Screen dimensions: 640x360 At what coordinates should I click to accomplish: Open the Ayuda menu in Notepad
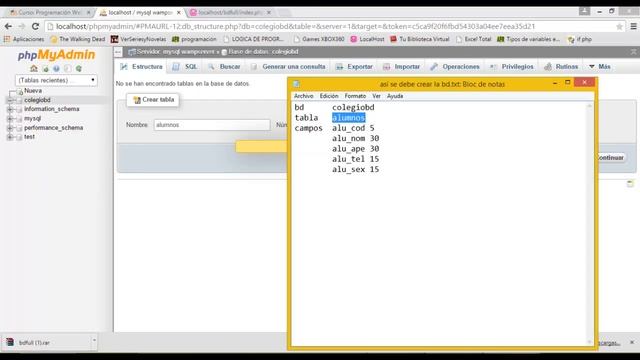pyautogui.click(x=395, y=96)
